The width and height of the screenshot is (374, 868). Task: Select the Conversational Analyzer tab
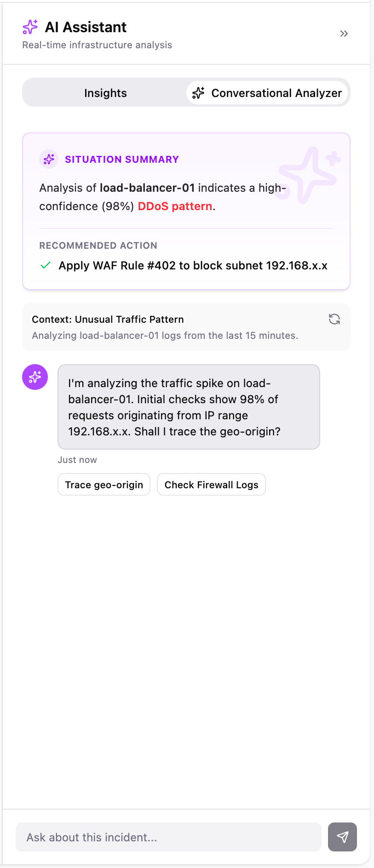pyautogui.click(x=267, y=93)
